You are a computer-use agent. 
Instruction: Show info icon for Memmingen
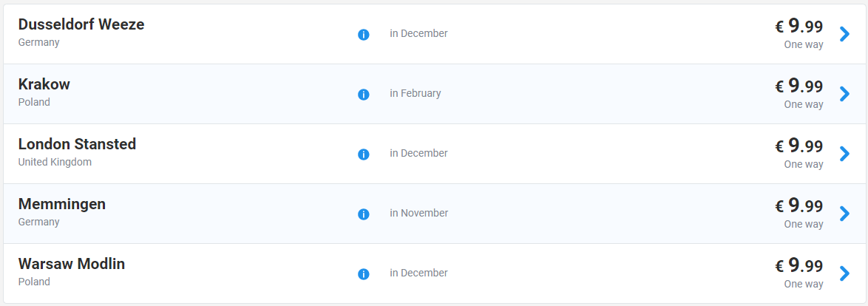click(x=363, y=214)
